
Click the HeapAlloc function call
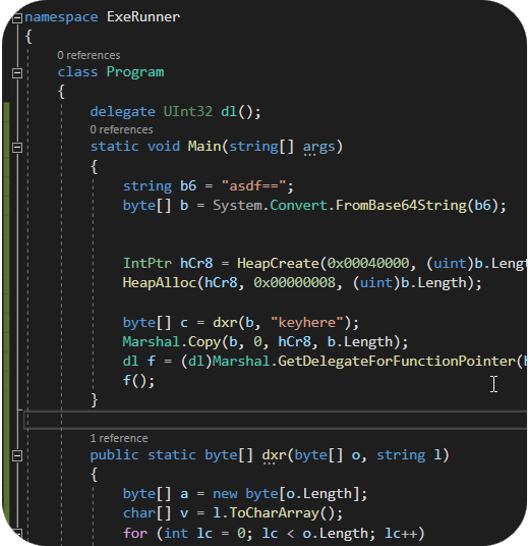click(x=160, y=283)
